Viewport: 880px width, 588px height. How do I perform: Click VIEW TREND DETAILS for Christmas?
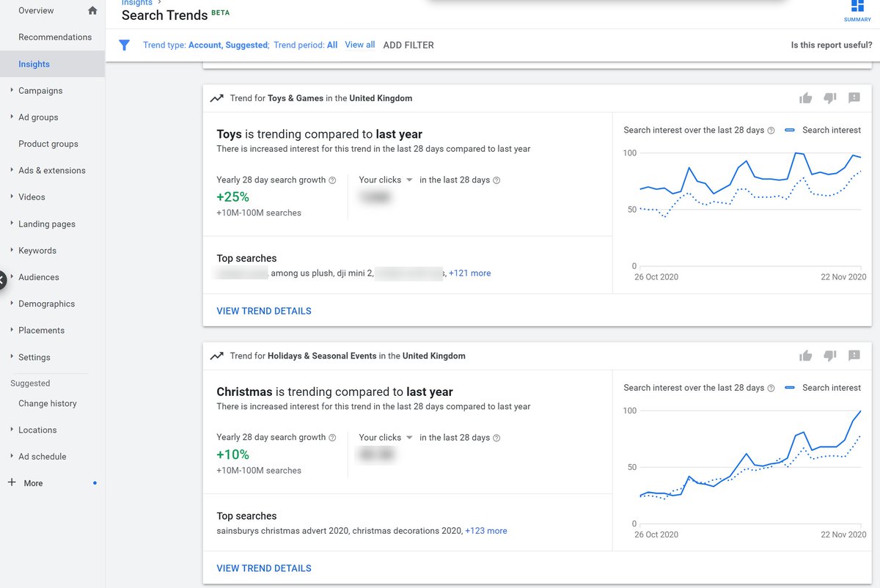click(x=264, y=568)
